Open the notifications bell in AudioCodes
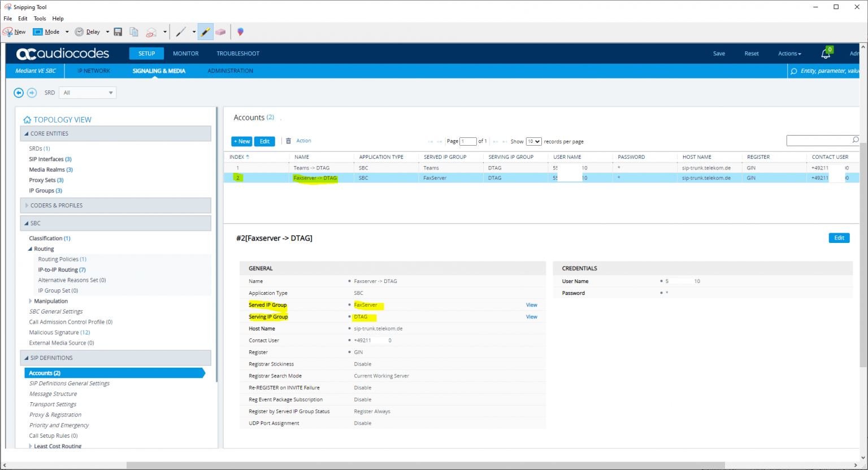The image size is (868, 470). click(826, 53)
